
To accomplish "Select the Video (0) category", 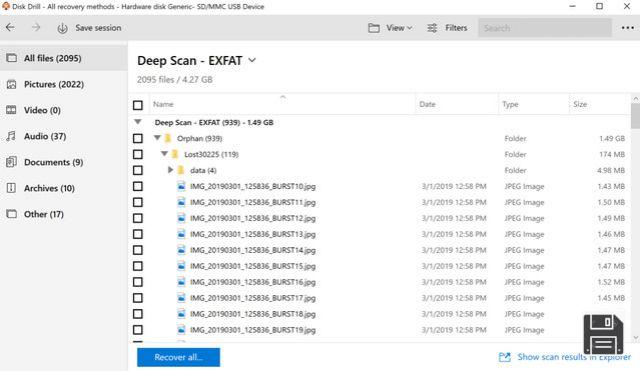I will point(64,110).
